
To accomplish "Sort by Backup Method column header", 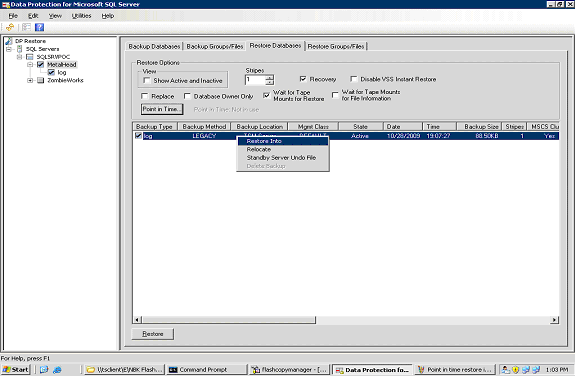I will pos(204,127).
